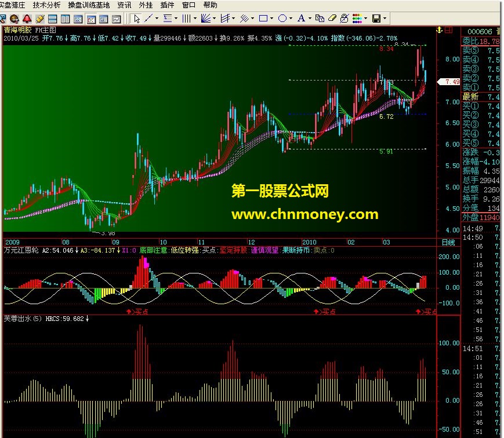This screenshot has height=438, width=504.
Task: Click the 青海明胶 FH主图 title
Action: point(30,30)
